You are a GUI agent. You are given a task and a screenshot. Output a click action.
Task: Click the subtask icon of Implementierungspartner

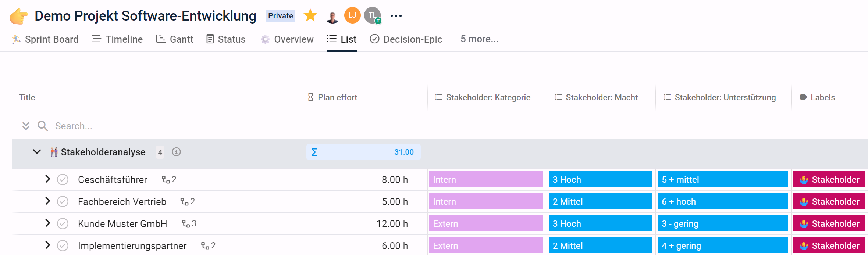[x=205, y=246]
